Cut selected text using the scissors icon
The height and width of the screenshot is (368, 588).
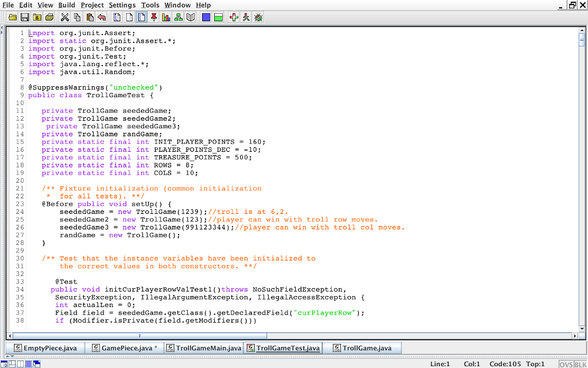tap(65, 17)
